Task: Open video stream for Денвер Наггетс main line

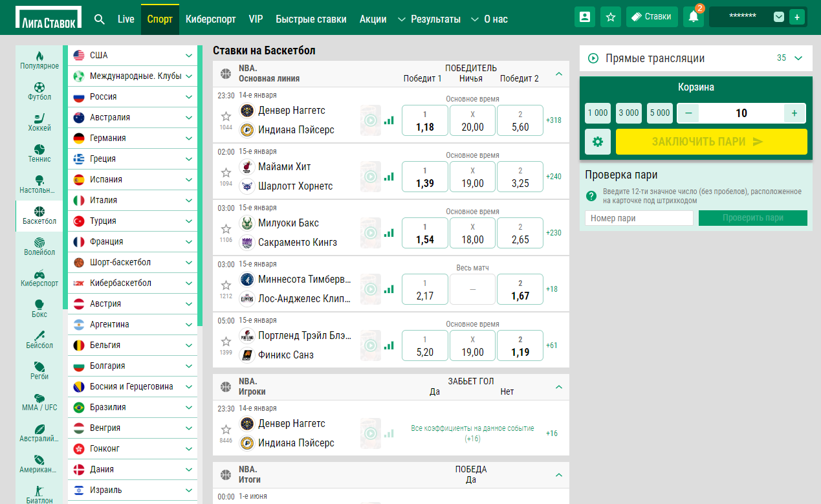Action: (x=371, y=120)
